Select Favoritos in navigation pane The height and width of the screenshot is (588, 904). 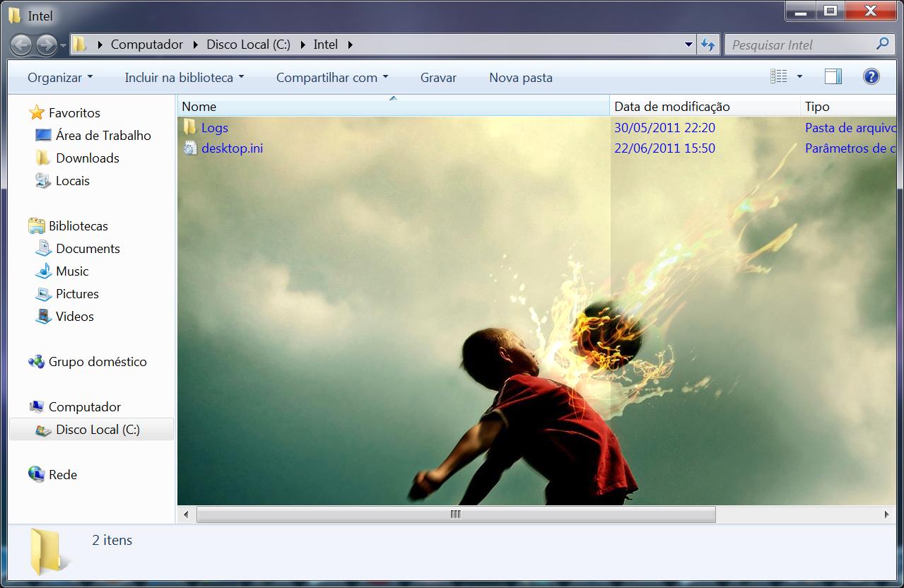pyautogui.click(x=74, y=113)
